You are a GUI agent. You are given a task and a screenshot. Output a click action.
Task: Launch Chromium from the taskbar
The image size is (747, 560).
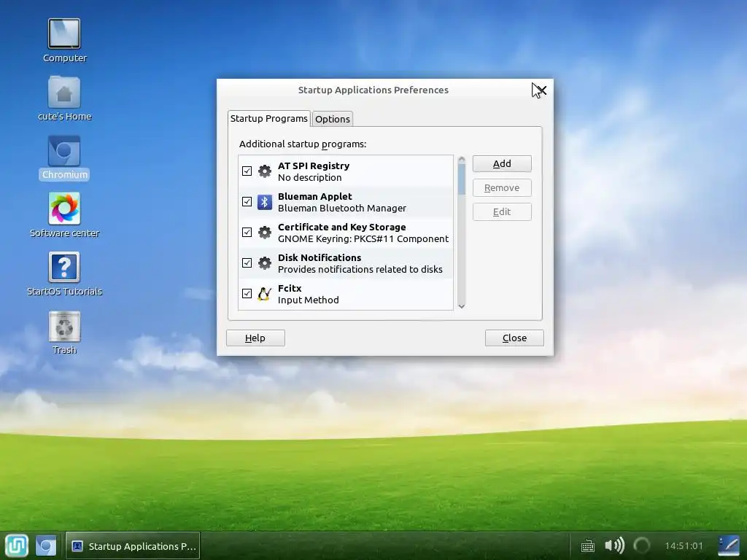(46, 545)
